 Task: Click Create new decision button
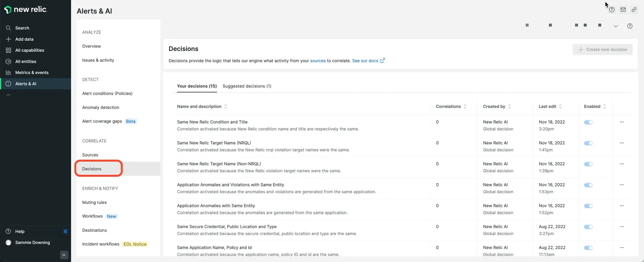602,50
